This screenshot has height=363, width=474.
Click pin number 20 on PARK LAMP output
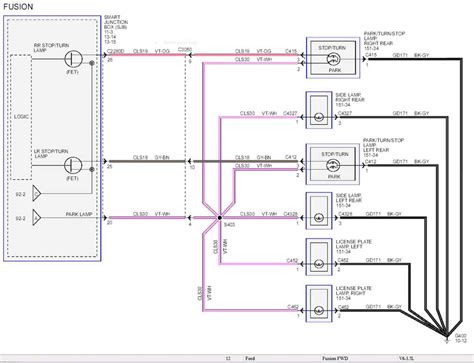(110, 223)
